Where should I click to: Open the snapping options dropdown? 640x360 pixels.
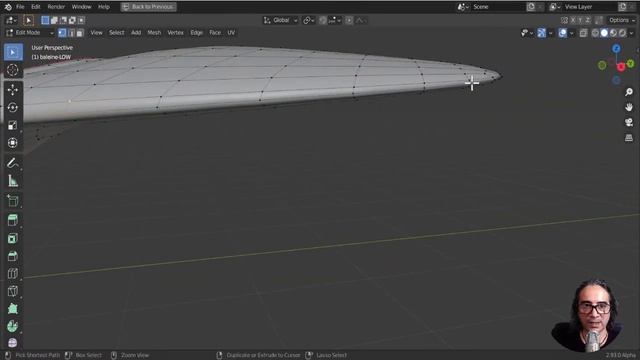point(335,20)
